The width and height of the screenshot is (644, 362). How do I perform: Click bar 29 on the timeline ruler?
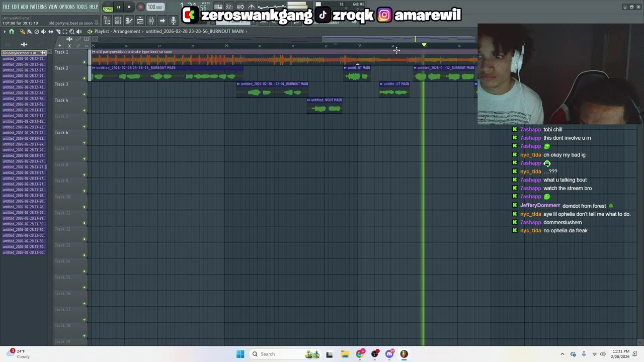point(226,46)
